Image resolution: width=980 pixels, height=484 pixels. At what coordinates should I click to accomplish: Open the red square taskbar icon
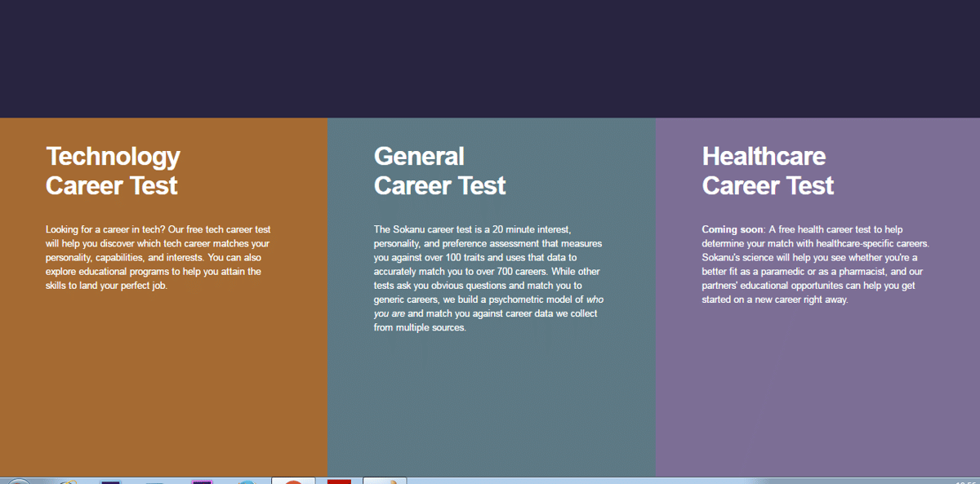(x=339, y=482)
